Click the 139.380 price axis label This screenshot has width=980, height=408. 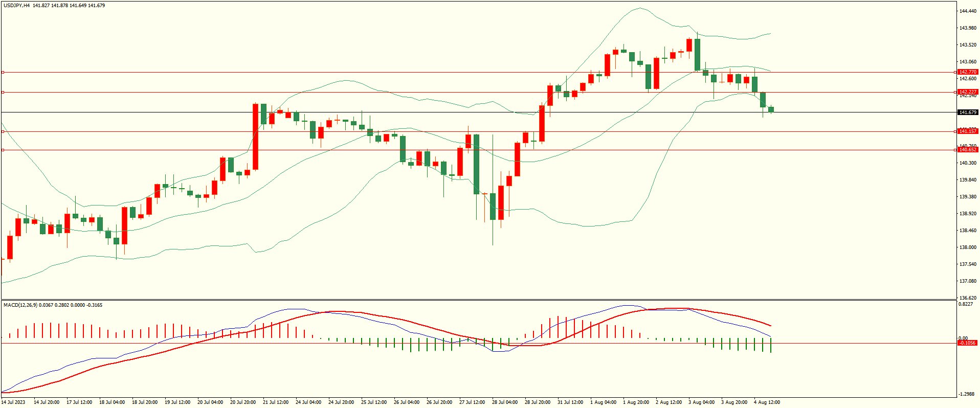click(x=968, y=197)
